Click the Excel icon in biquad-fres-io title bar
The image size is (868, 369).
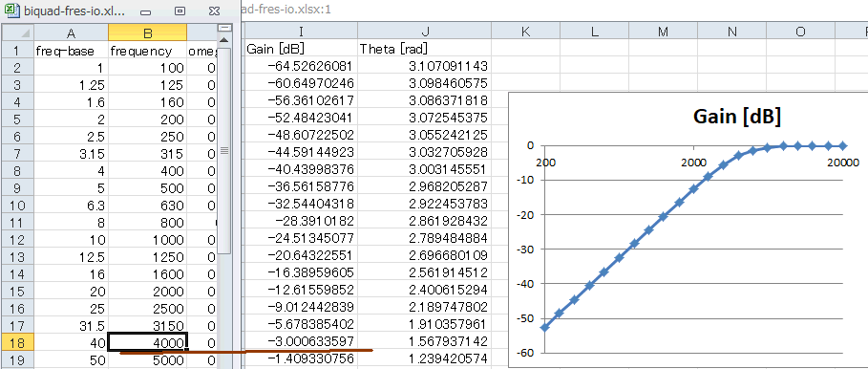(x=12, y=11)
